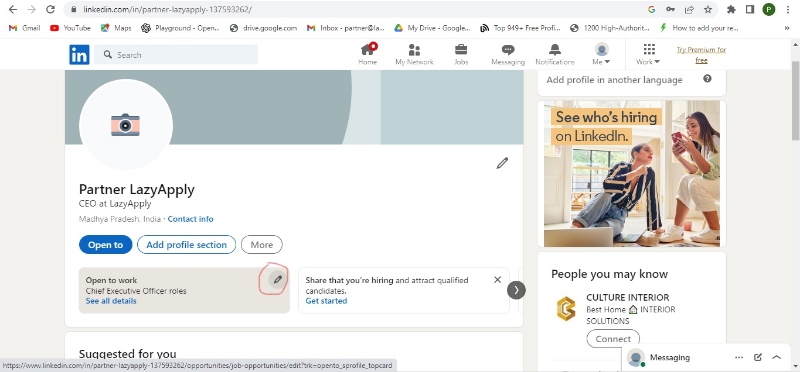800x372 pixels.
Task: Click the password key icon in address bar
Action: (x=670, y=9)
